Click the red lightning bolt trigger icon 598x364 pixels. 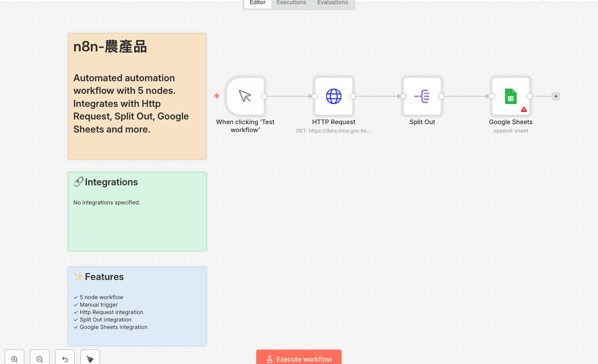(217, 96)
